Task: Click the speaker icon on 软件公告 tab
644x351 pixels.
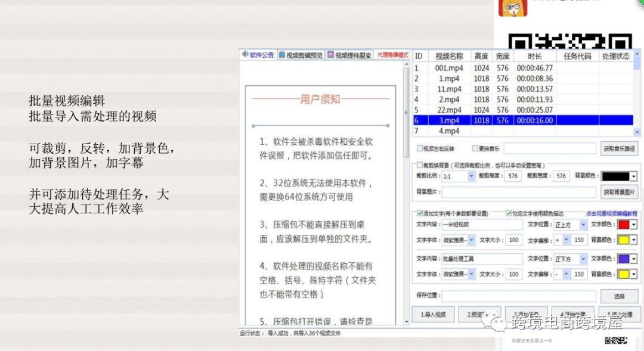Action: 245,54
